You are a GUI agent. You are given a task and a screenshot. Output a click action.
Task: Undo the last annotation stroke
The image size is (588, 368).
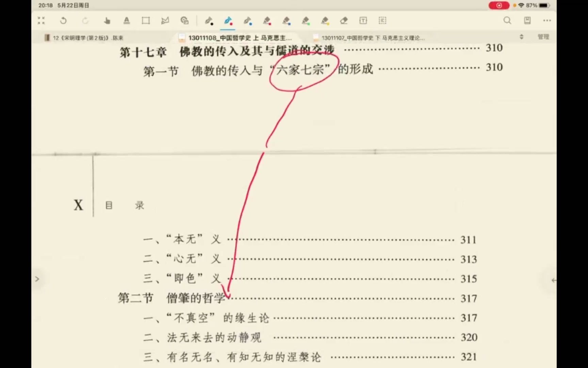tap(63, 21)
